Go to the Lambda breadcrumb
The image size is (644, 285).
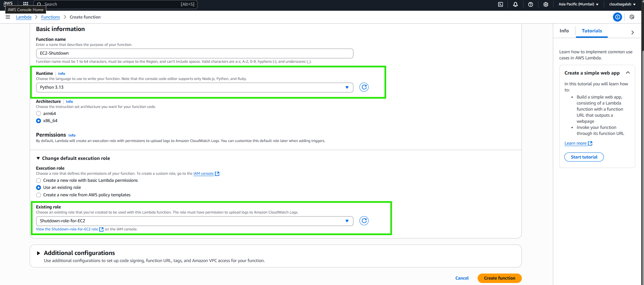coord(24,17)
